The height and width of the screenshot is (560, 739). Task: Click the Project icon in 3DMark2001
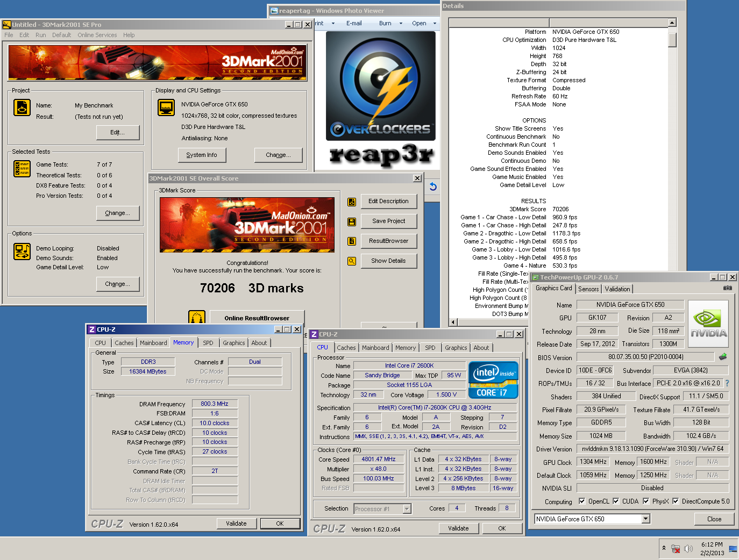click(22, 107)
